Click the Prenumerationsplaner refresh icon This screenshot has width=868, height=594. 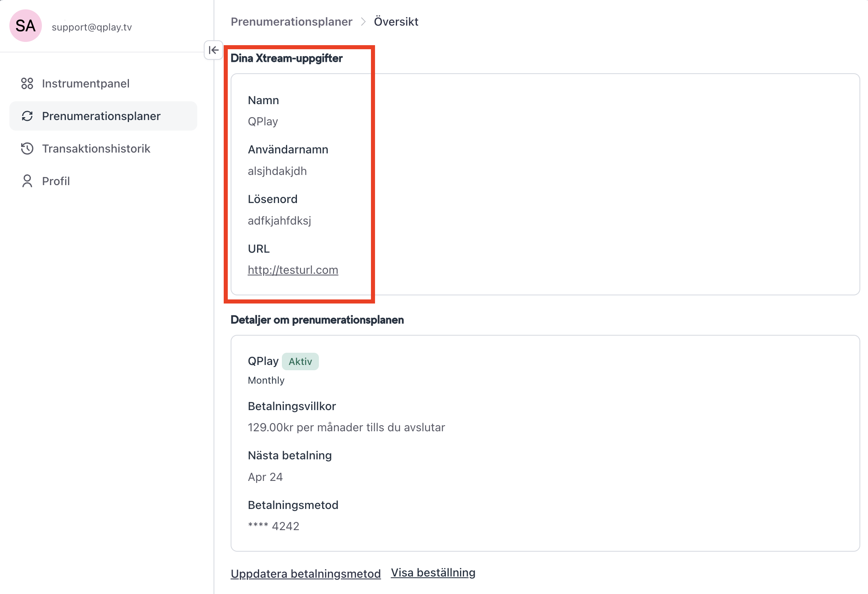pyautogui.click(x=27, y=116)
